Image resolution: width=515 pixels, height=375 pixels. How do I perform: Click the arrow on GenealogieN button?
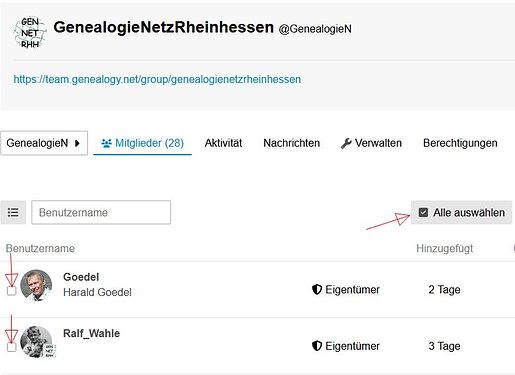click(x=77, y=143)
